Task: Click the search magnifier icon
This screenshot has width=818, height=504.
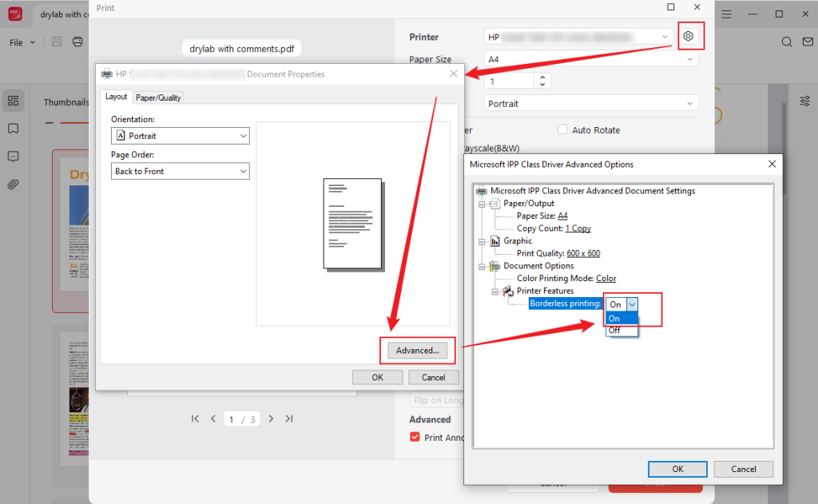Action: [x=786, y=42]
